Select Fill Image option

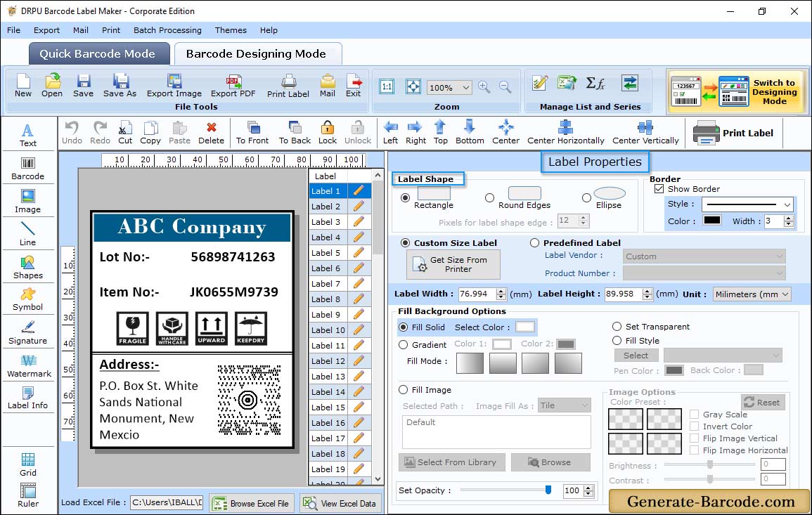pos(404,390)
